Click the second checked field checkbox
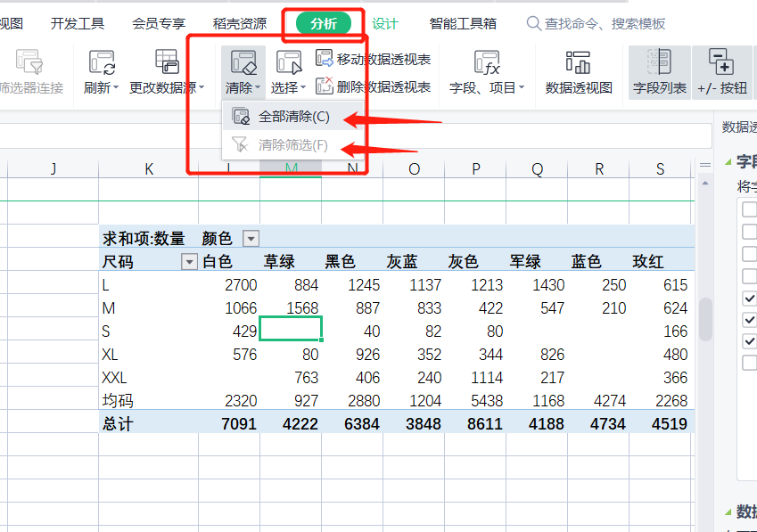This screenshot has height=532, width=757. tap(749, 319)
